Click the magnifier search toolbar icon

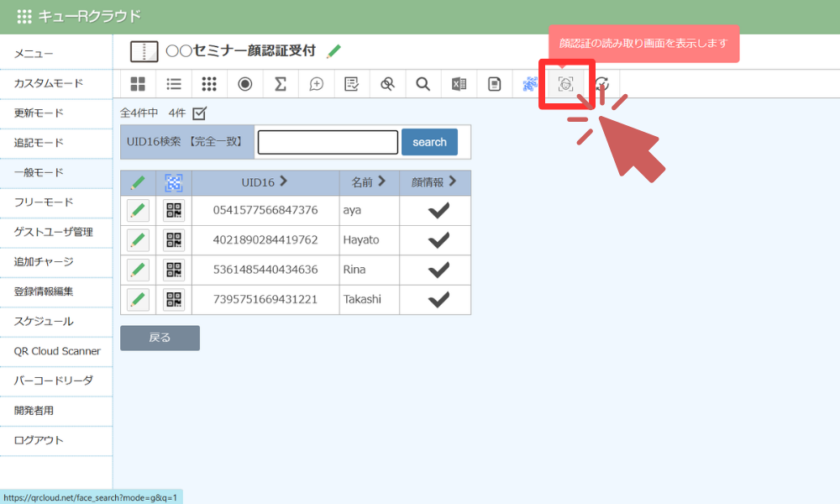point(423,84)
